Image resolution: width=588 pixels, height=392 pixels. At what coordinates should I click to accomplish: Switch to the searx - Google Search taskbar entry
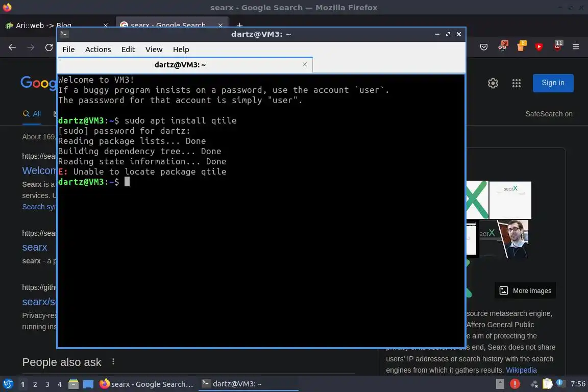click(x=146, y=384)
